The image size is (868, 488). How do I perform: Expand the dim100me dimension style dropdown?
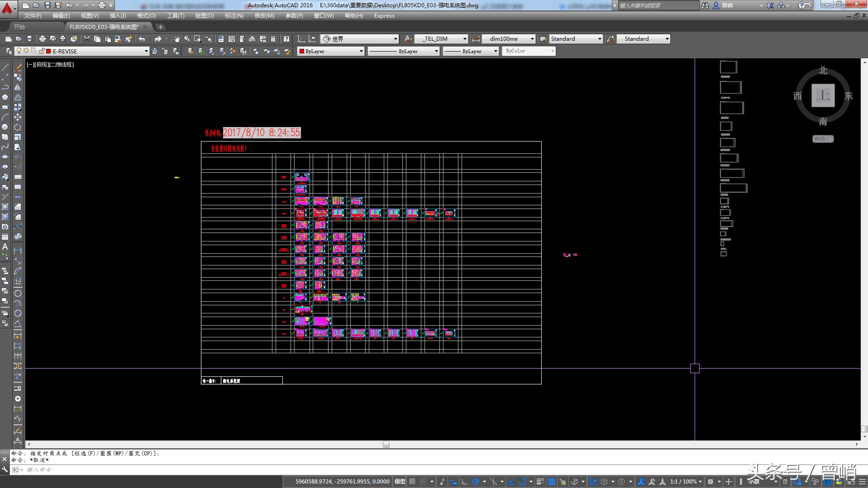pos(532,39)
